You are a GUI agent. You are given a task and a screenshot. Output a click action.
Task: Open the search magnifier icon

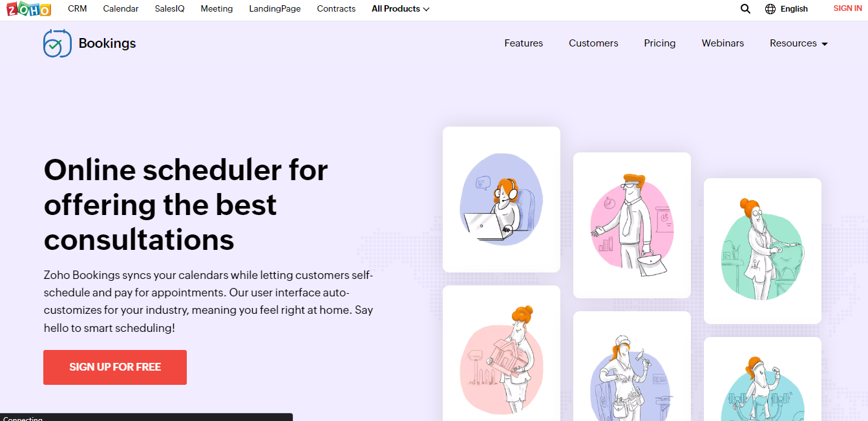tap(745, 9)
